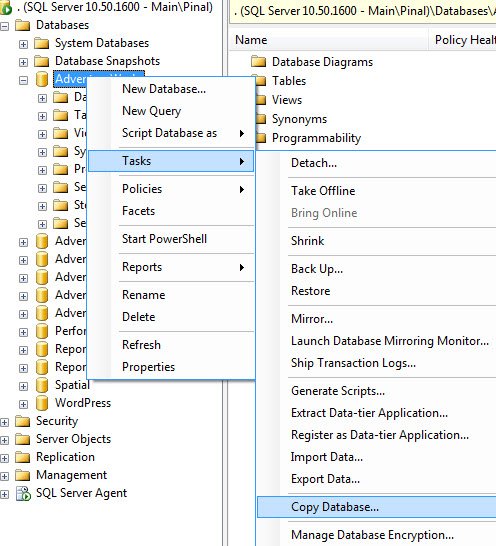Viewport: 496px width, 546px height.
Task: Click the Database Snapshots folder icon
Action: tap(42, 61)
